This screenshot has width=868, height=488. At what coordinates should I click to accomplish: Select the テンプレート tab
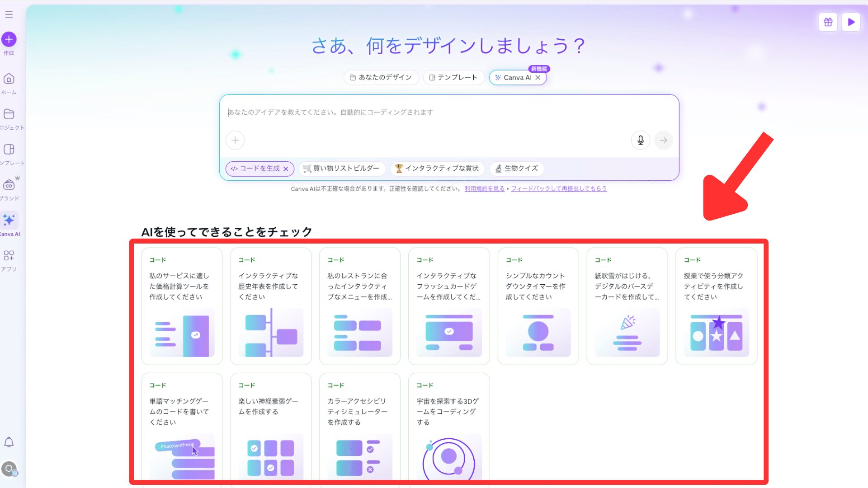(x=453, y=78)
